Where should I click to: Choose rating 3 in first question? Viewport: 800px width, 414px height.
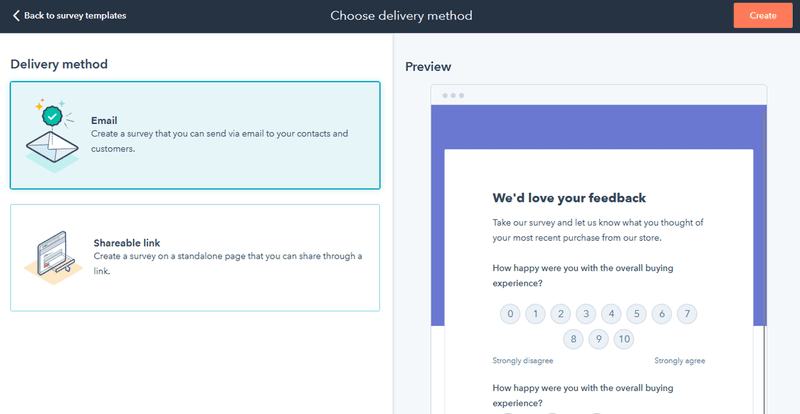(x=586, y=314)
